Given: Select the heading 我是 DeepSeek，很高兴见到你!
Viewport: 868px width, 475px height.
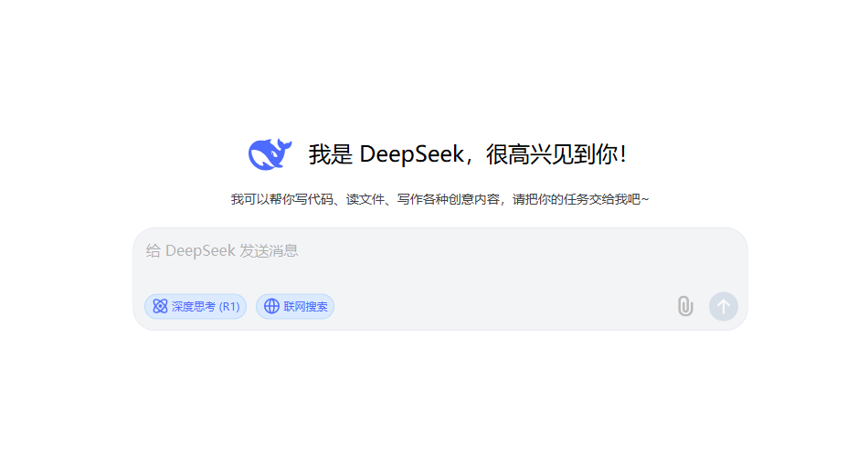Looking at the screenshot, I should tap(468, 154).
